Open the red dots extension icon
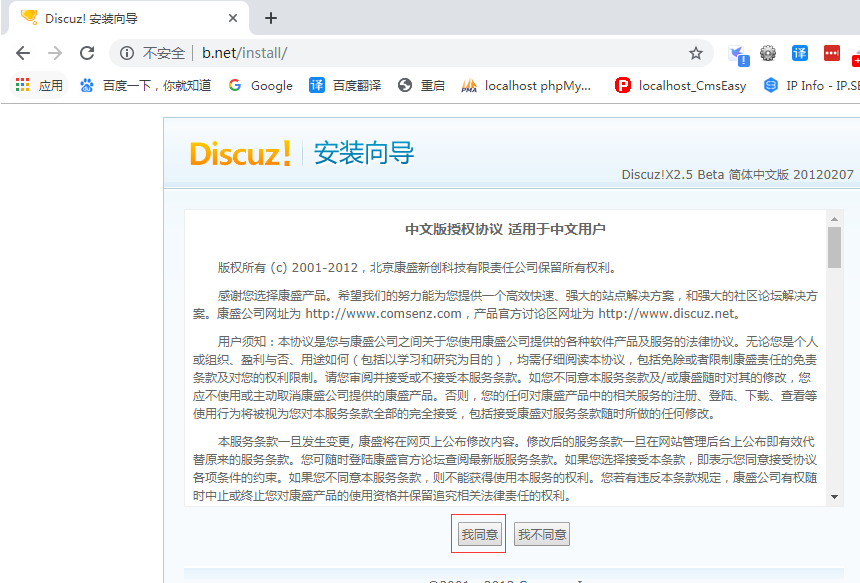Image resolution: width=860 pixels, height=583 pixels. point(831,53)
